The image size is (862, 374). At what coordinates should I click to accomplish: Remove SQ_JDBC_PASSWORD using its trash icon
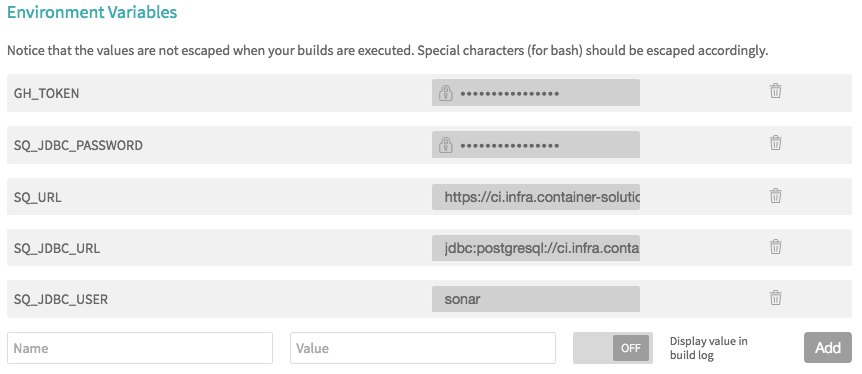click(x=775, y=143)
